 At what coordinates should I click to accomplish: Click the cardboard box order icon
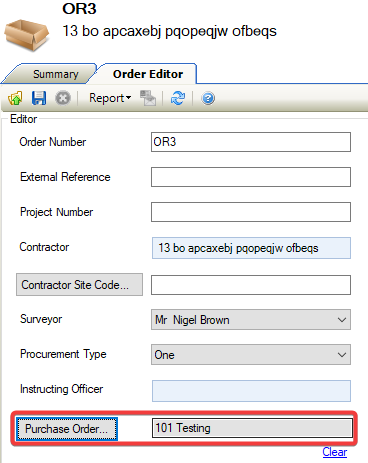point(27,35)
